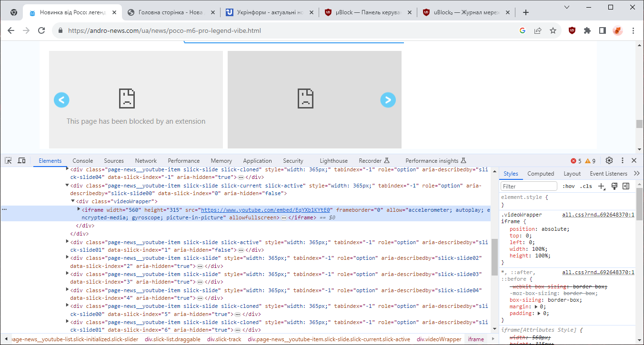Click the Styles pane Filter field

click(x=528, y=186)
